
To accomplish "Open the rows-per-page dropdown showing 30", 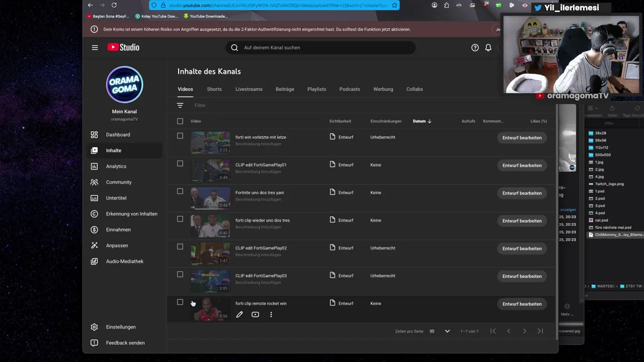I will tap(439, 331).
